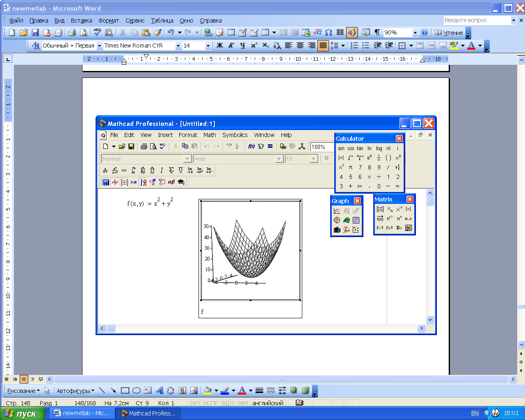The width and height of the screenshot is (525, 420).
Task: Open the 3-D style button on Drawing toolbar
Action: pyautogui.click(x=305, y=390)
